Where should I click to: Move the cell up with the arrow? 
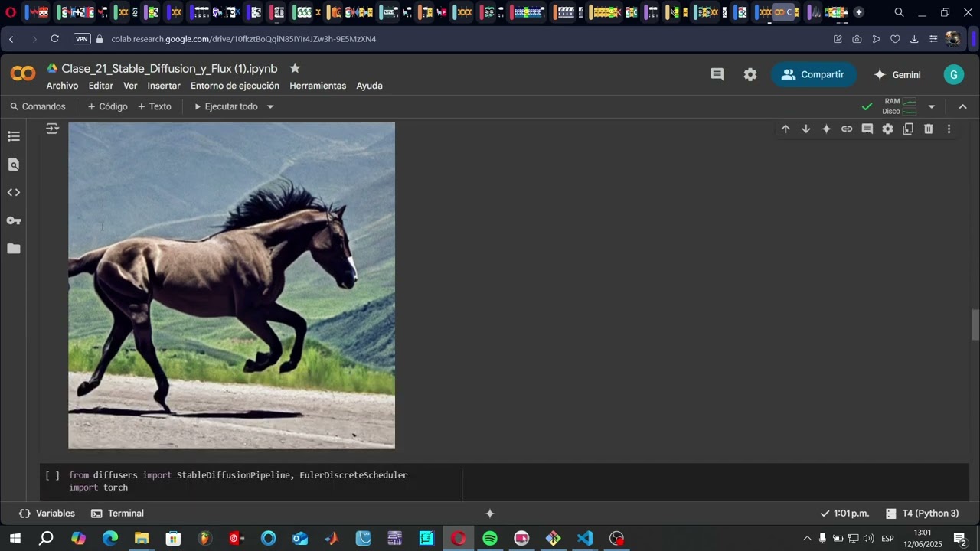[x=786, y=129]
